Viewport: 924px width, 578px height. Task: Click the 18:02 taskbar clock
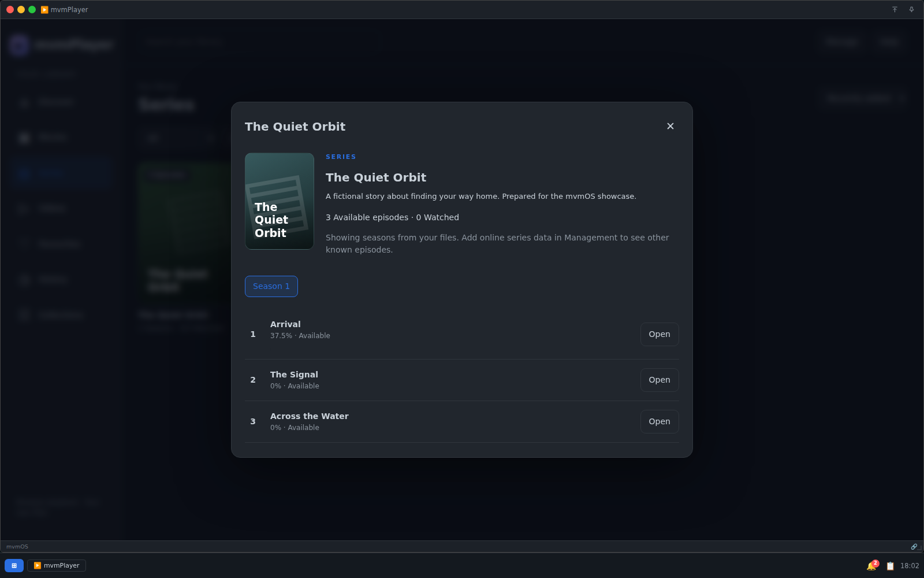910,566
